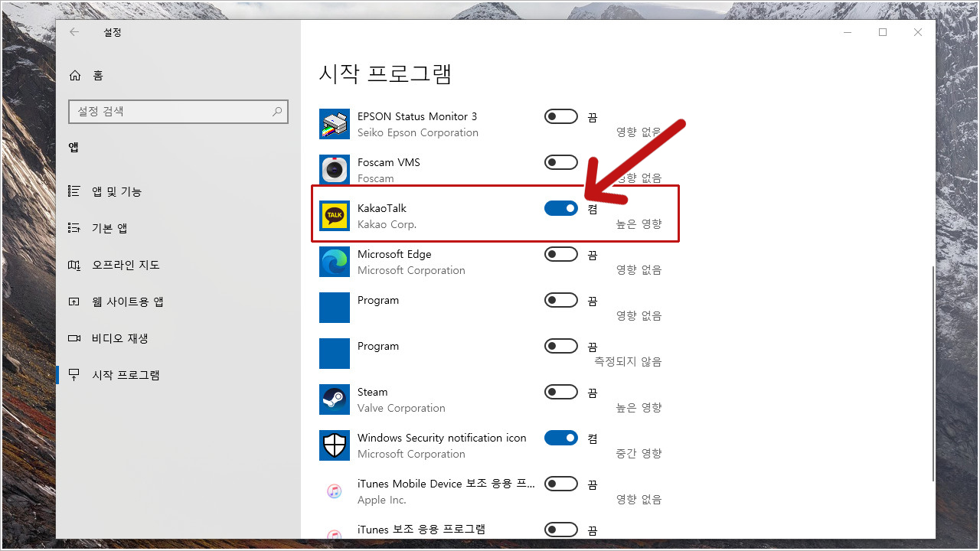The height and width of the screenshot is (551, 980).
Task: Click the Windows Security notification icon text
Action: [442, 438]
